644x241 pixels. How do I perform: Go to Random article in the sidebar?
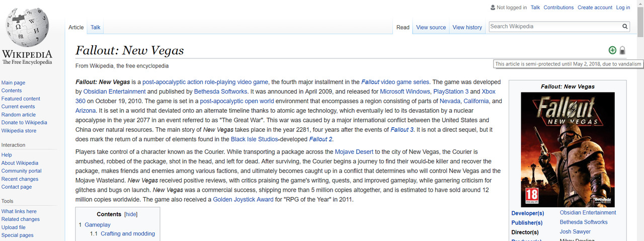[19, 115]
